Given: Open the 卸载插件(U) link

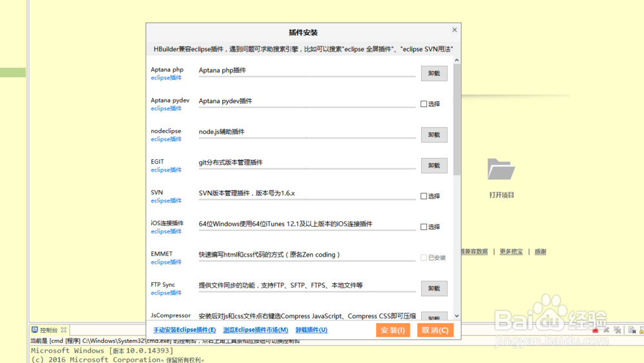Looking at the screenshot, I should (x=311, y=329).
